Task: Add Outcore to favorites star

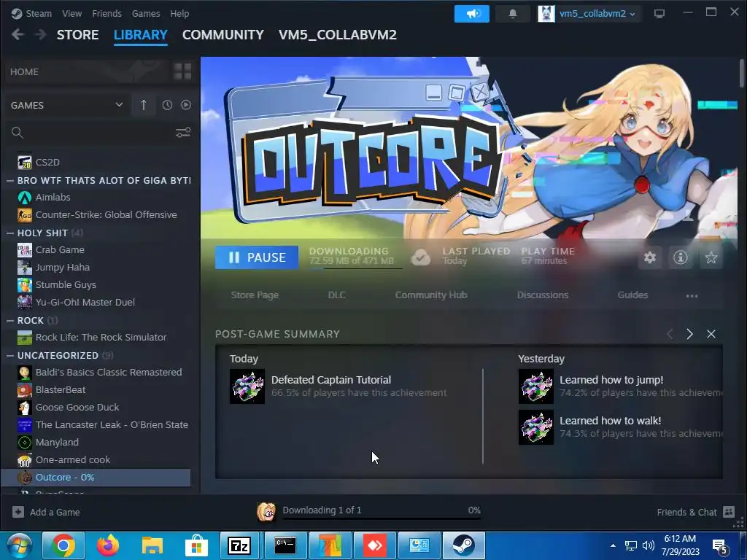Action: (711, 257)
